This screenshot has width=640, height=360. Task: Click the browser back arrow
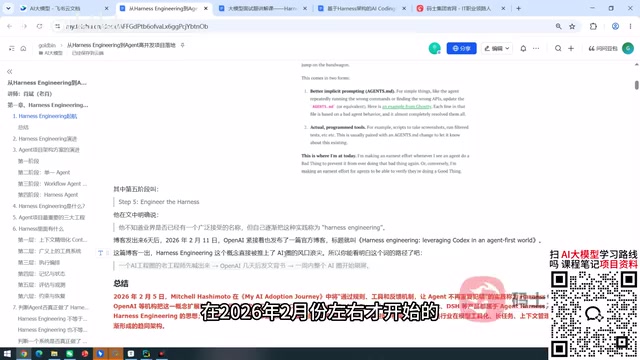tap(9, 26)
